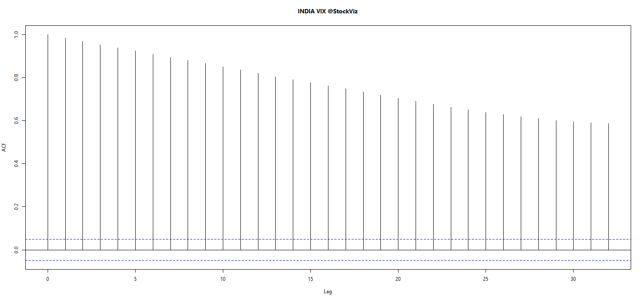Select the x-axis tick label 20
This screenshot has width=644, height=301.
tap(398, 278)
